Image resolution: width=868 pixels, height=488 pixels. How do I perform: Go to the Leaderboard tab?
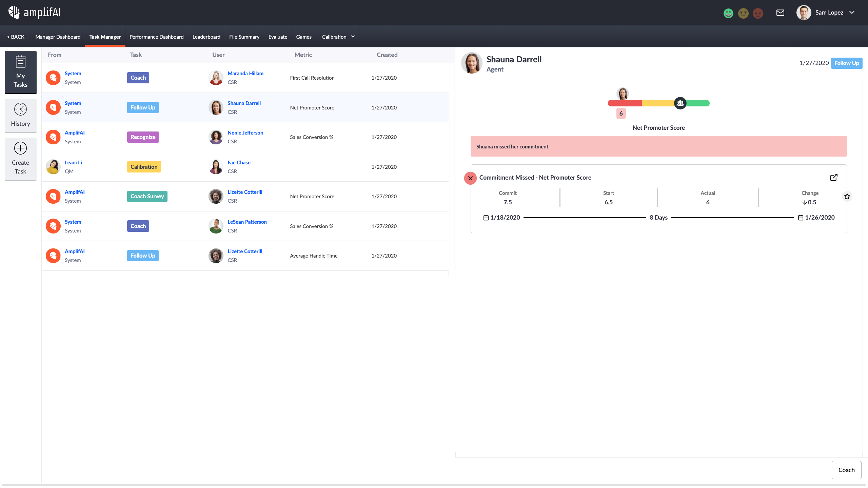tap(206, 37)
